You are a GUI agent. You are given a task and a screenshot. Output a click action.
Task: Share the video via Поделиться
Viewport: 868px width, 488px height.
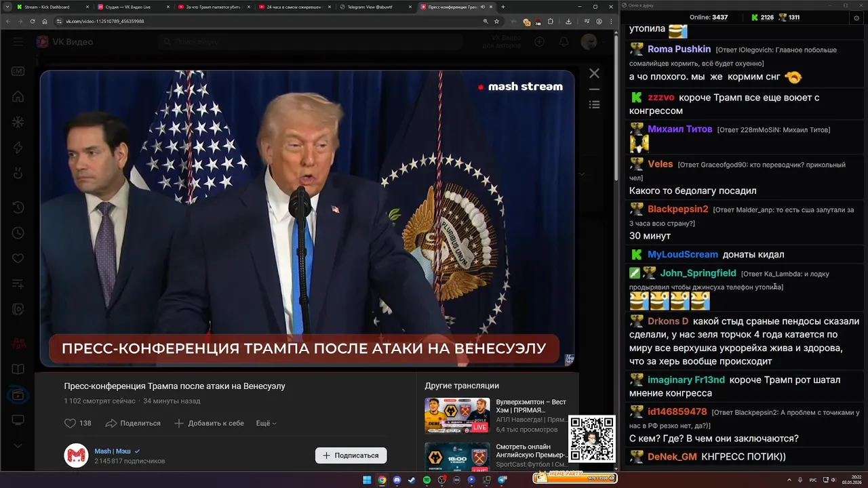click(133, 423)
